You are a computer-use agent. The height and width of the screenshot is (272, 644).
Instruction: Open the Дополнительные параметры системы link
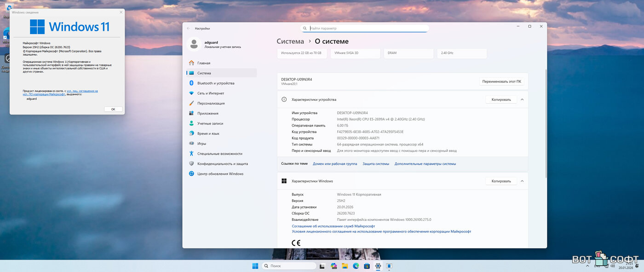(x=425, y=164)
